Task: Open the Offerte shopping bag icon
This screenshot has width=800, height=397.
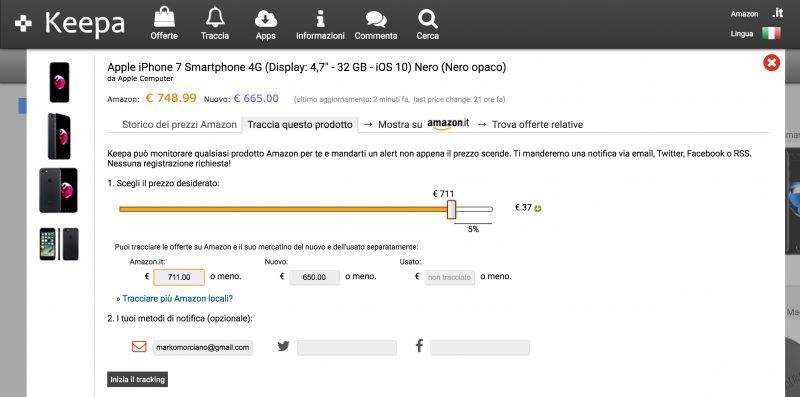Action: point(164,17)
